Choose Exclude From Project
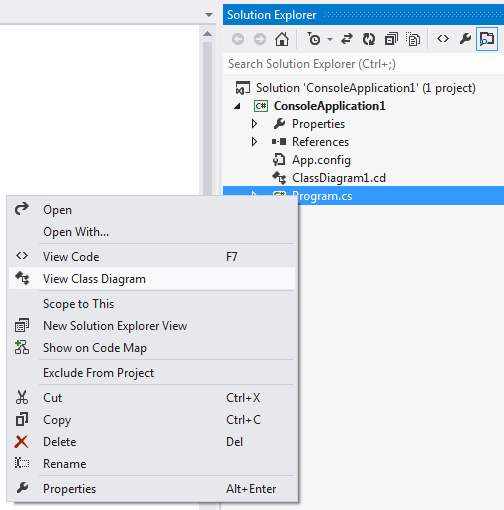This screenshot has width=504, height=510. click(152, 373)
